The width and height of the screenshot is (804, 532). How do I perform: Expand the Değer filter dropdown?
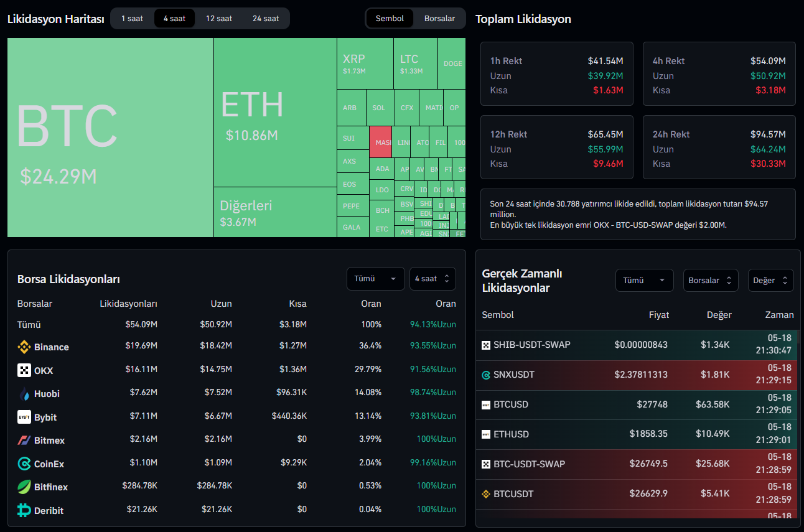(770, 281)
